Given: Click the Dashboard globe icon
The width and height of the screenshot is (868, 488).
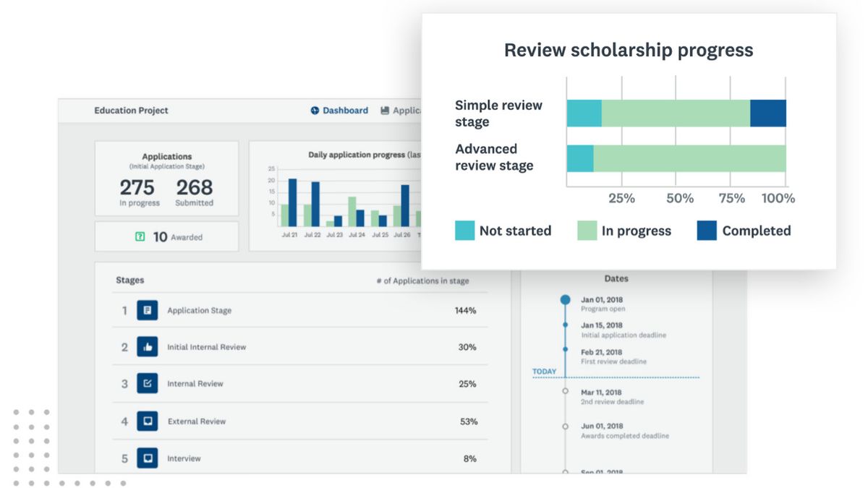Looking at the screenshot, I should (x=315, y=110).
